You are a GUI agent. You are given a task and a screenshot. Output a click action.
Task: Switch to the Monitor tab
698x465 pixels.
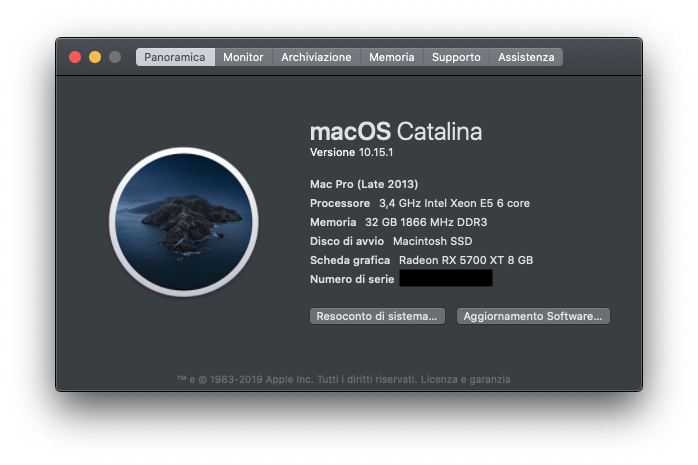click(x=243, y=57)
